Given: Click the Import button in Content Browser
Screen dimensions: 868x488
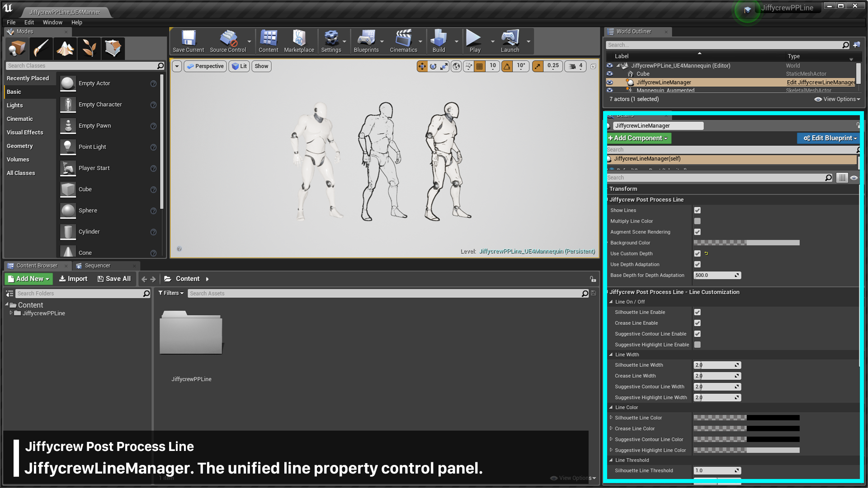Looking at the screenshot, I should [73, 279].
